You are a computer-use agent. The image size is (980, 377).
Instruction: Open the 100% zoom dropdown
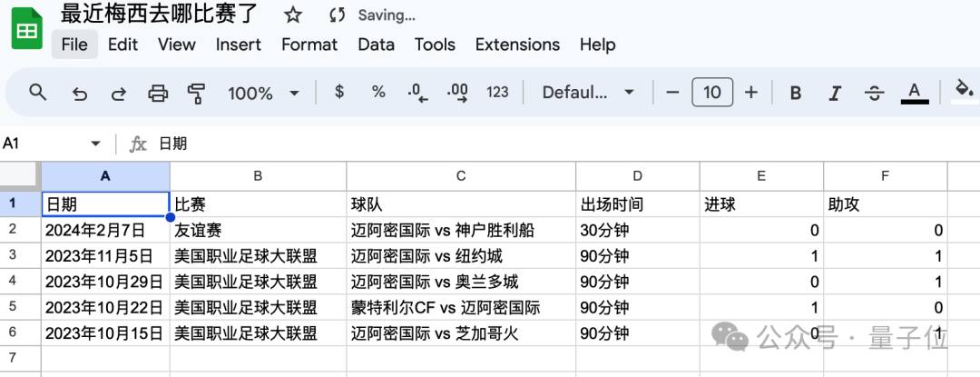(x=263, y=94)
